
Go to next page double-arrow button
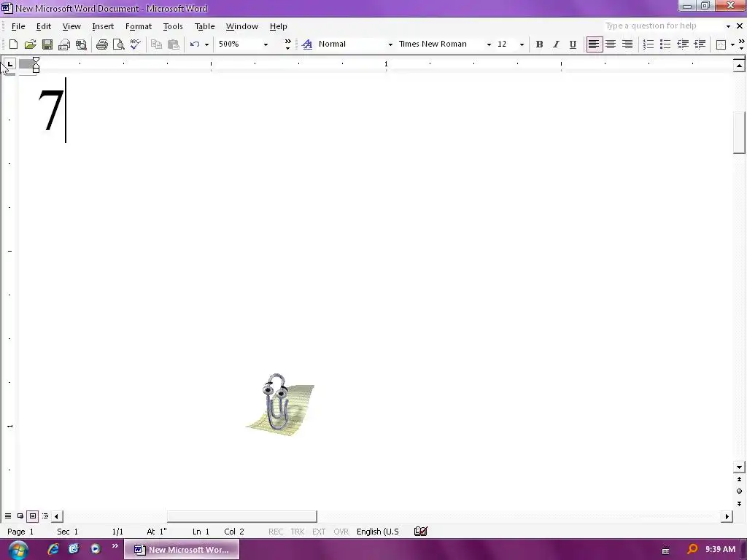click(739, 503)
